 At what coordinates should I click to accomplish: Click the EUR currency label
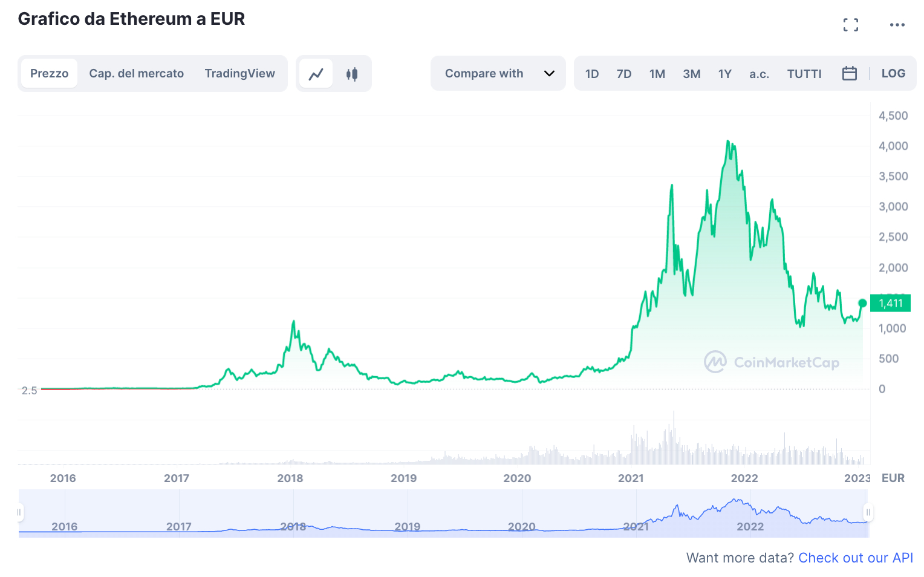(893, 478)
